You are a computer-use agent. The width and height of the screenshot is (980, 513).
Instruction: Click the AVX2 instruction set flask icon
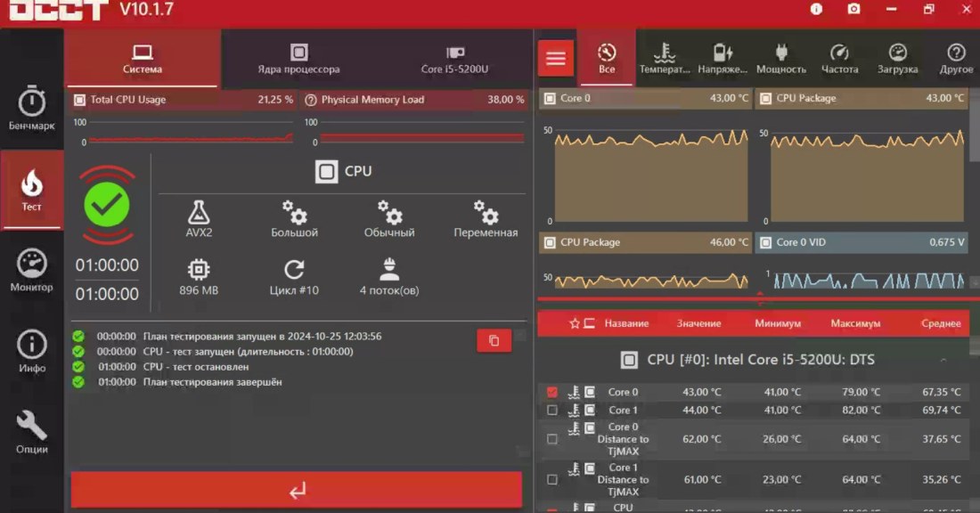pyautogui.click(x=199, y=213)
